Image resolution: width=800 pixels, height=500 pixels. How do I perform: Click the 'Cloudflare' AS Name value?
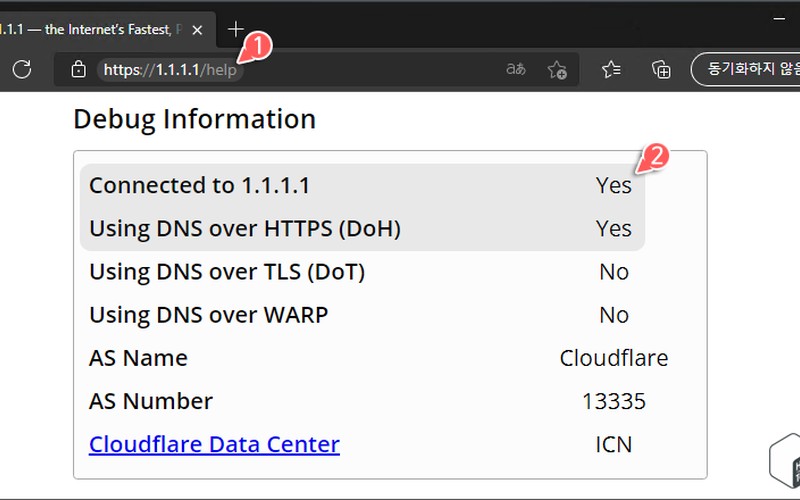[x=614, y=358]
